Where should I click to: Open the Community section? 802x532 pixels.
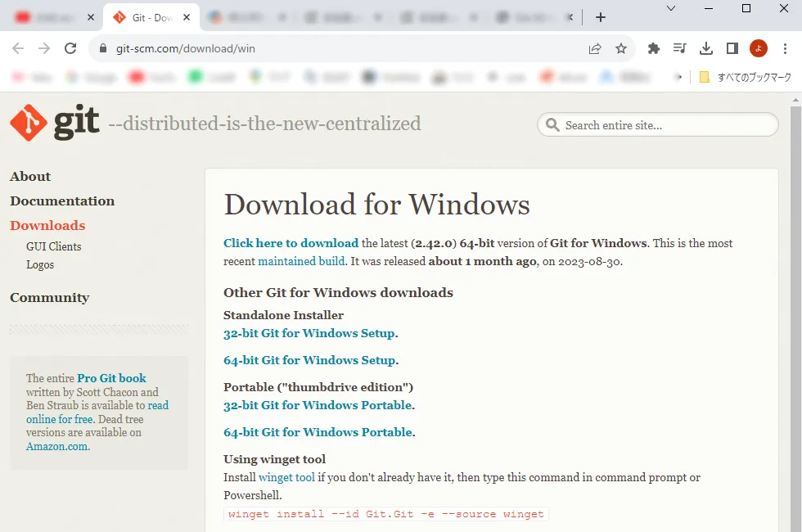point(50,298)
